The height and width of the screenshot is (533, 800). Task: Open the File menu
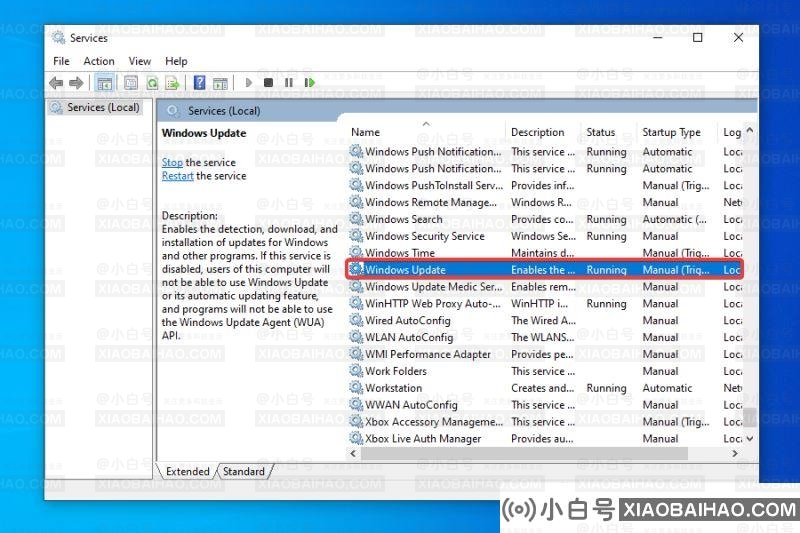(61, 61)
